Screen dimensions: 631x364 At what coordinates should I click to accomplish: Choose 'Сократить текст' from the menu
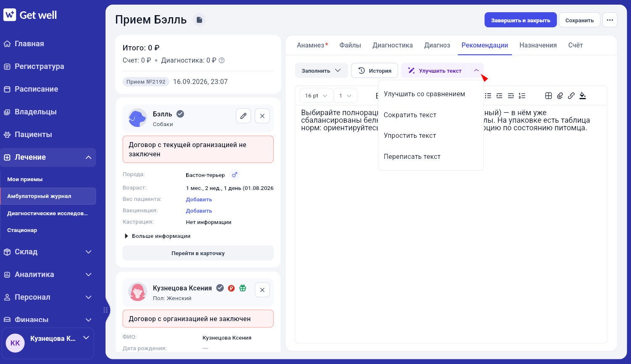(431, 115)
